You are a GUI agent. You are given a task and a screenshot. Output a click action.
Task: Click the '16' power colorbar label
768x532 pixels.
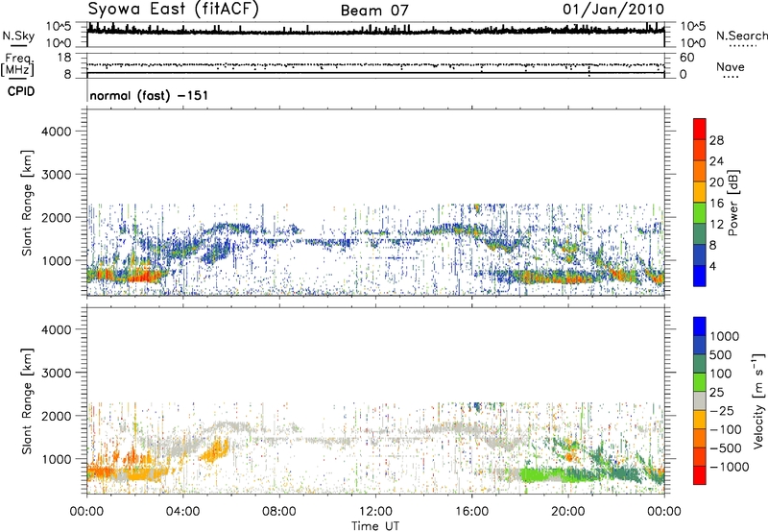click(x=716, y=204)
